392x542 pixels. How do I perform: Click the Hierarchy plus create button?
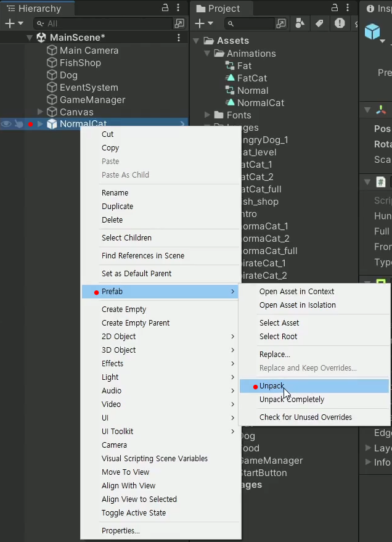[x=10, y=23]
